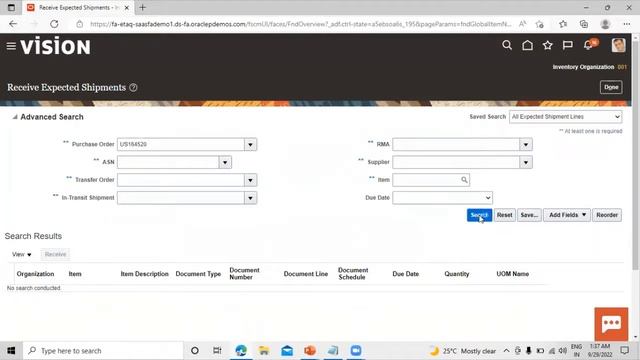Show hidden system tray icons chevron

click(x=506, y=351)
